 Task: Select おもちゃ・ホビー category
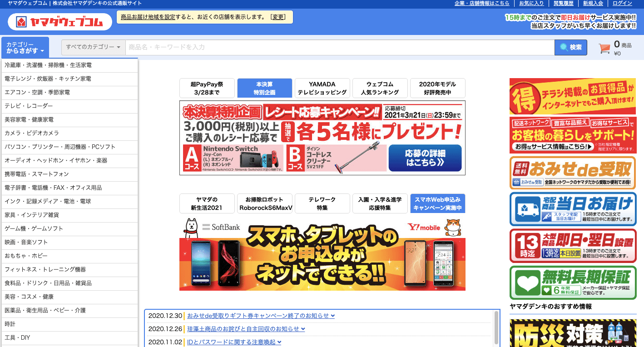70,256
